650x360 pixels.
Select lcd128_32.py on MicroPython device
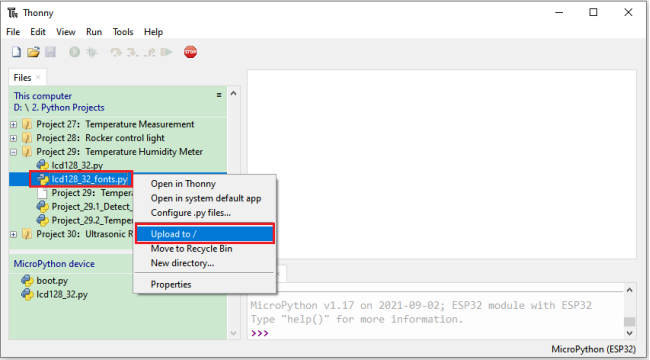[x=62, y=294]
